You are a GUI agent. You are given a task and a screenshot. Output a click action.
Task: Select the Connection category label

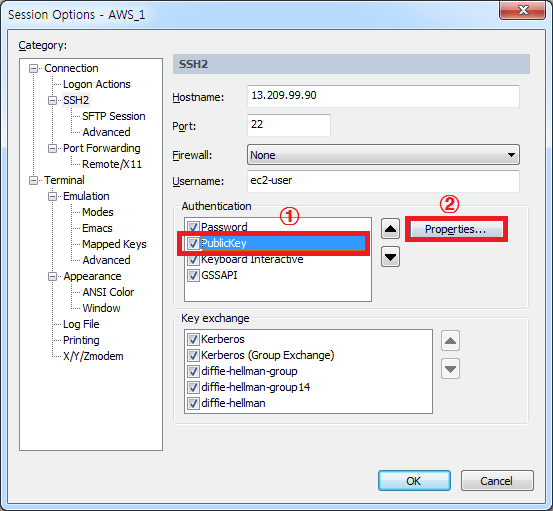(x=71, y=68)
